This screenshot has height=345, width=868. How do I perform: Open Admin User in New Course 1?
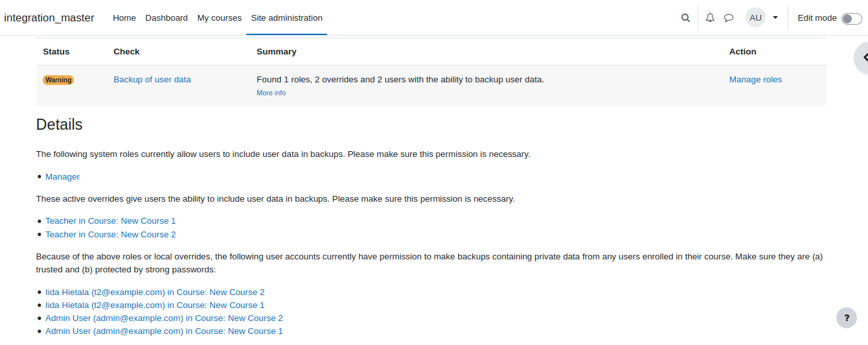point(164,331)
